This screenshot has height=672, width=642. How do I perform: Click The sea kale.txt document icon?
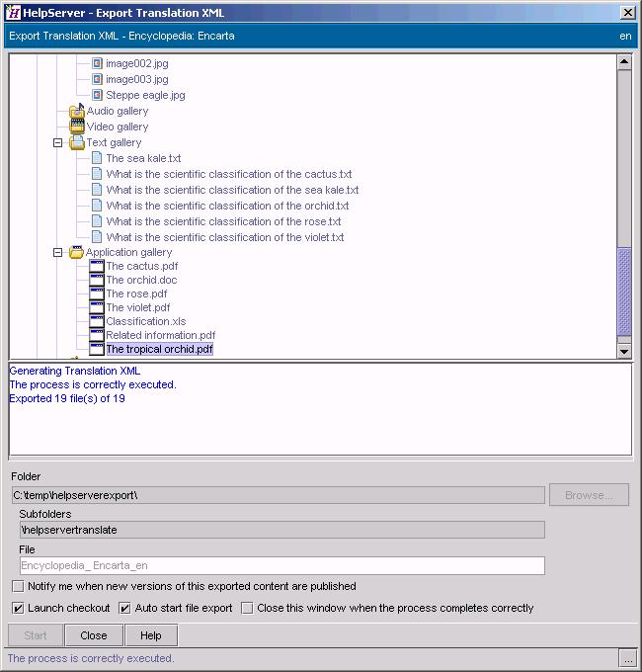[97, 158]
